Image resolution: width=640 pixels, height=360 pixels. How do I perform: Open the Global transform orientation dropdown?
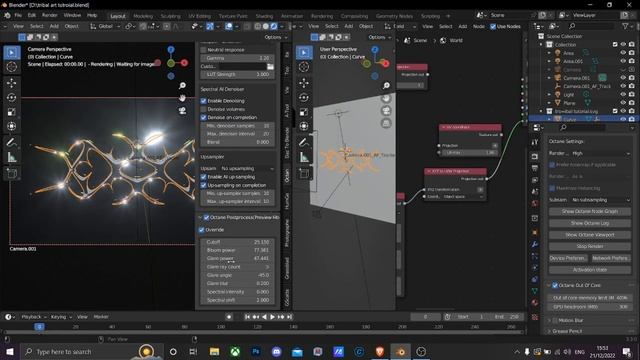pyautogui.click(x=105, y=26)
